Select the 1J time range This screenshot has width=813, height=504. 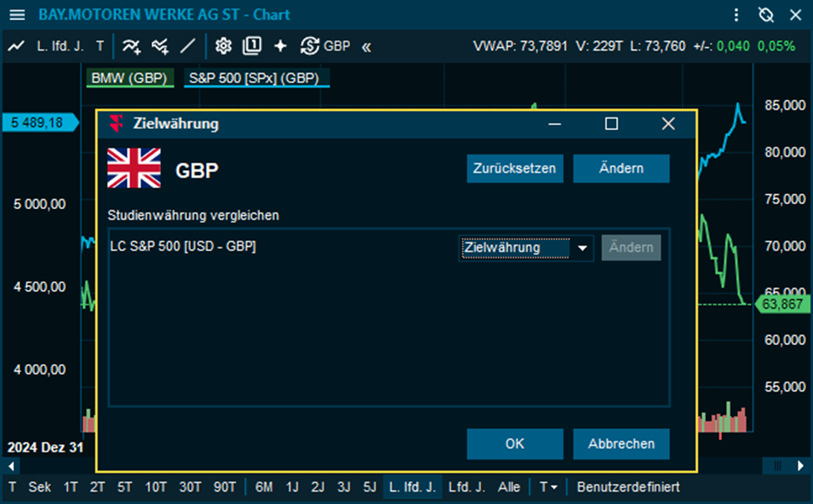[293, 487]
